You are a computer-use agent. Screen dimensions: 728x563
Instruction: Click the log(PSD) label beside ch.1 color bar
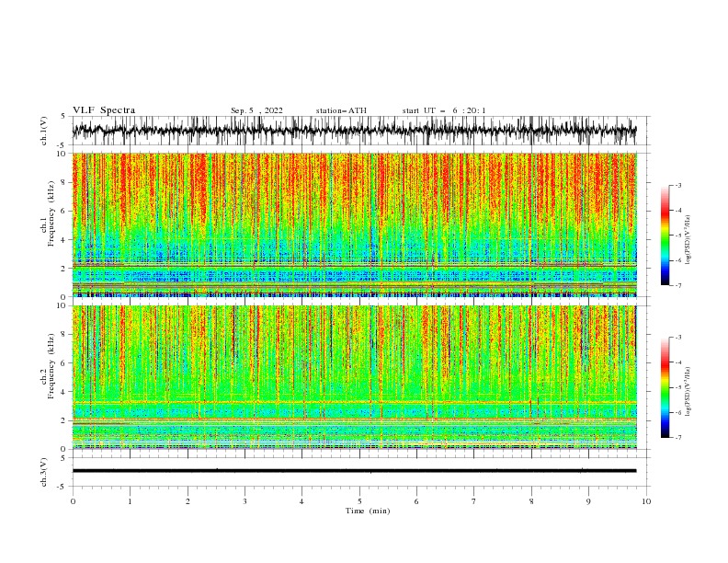(688, 240)
